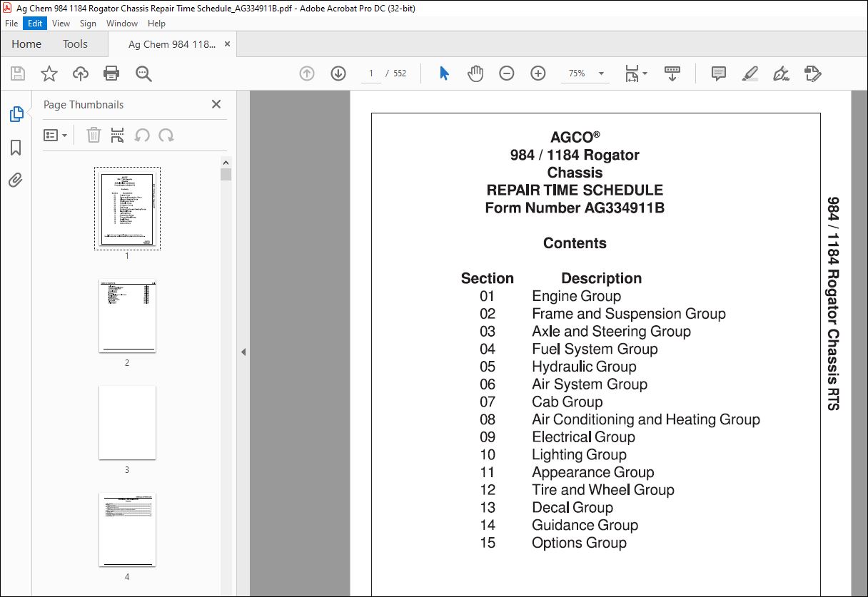Open the Sign menu
Viewport: 868px width, 597px height.
tap(88, 24)
